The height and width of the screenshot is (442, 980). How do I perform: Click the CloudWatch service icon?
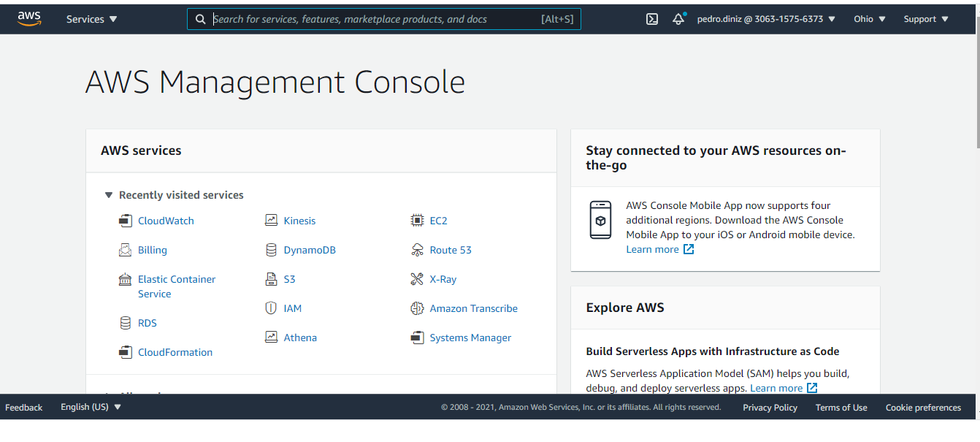tap(126, 221)
